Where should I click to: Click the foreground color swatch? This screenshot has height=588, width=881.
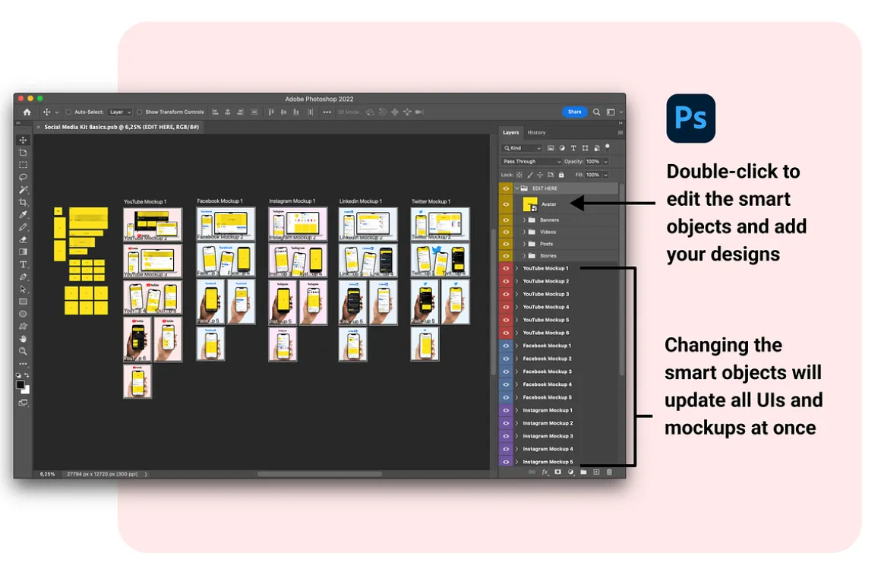[21, 384]
